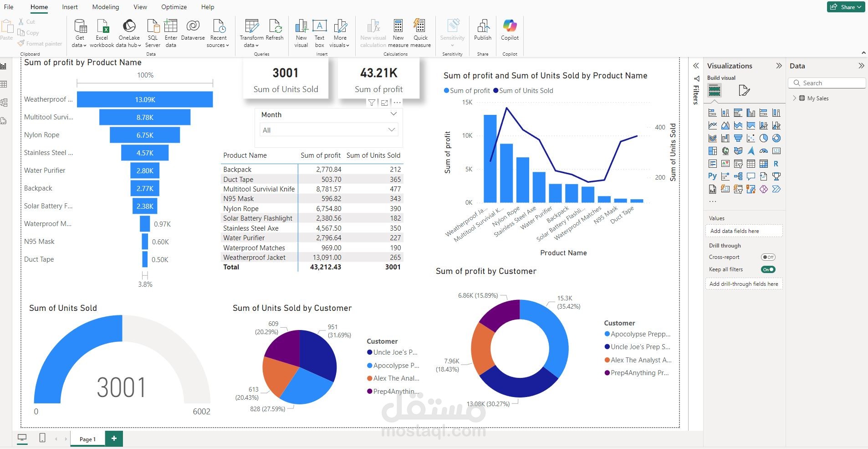Click the Enter data button
Image resolution: width=868 pixels, height=449 pixels.
point(171,33)
